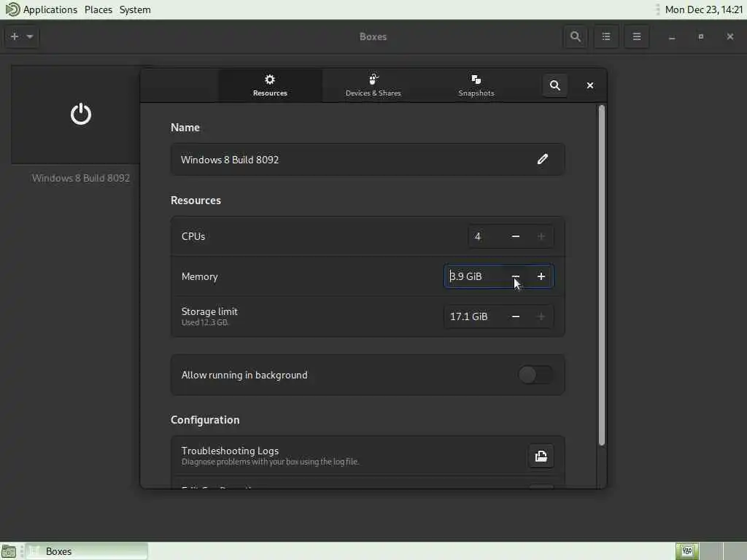The height and width of the screenshot is (560, 747).
Task: Click the Used 12.3 GB text
Action: [205, 323]
